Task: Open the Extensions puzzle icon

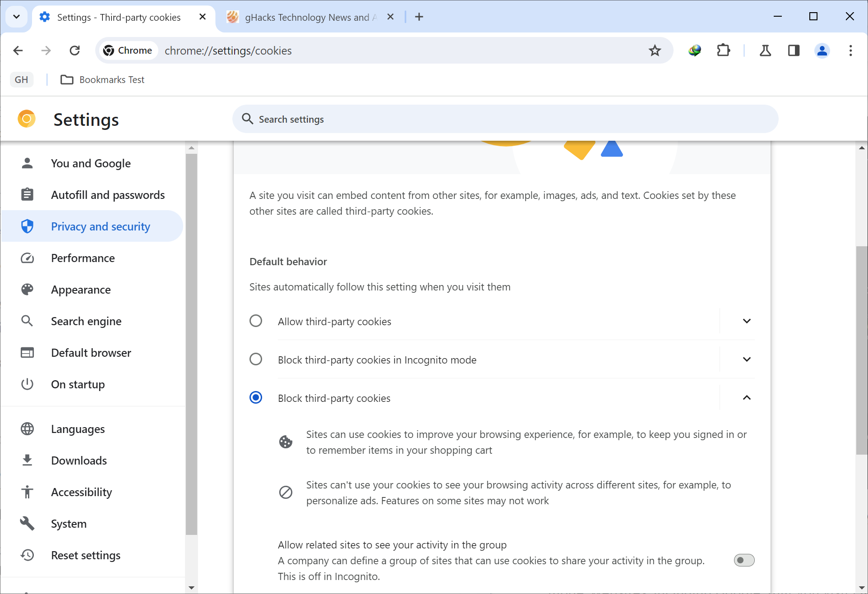Action: (x=723, y=51)
